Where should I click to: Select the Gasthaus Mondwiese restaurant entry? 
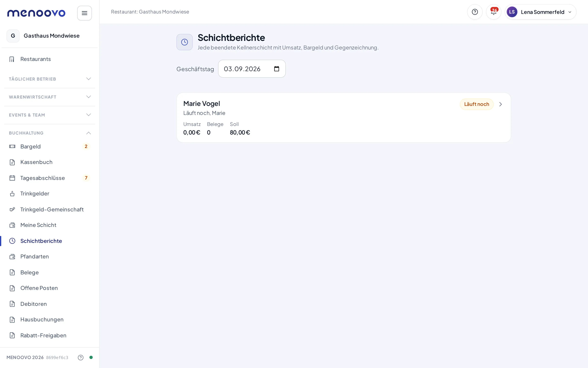pyautogui.click(x=50, y=36)
